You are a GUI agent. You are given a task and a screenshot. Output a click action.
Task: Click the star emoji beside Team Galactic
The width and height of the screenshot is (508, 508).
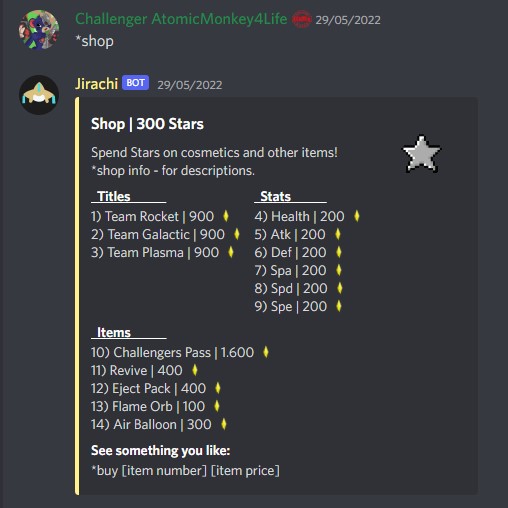pos(237,234)
